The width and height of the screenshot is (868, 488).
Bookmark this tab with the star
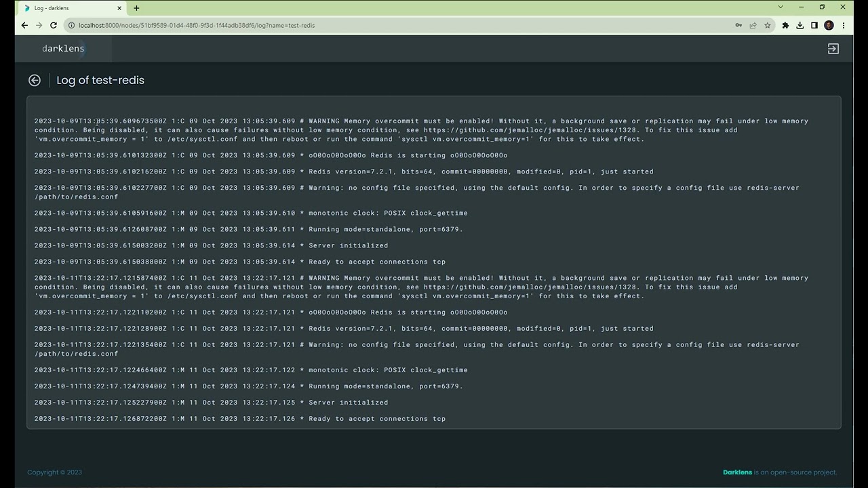point(768,25)
